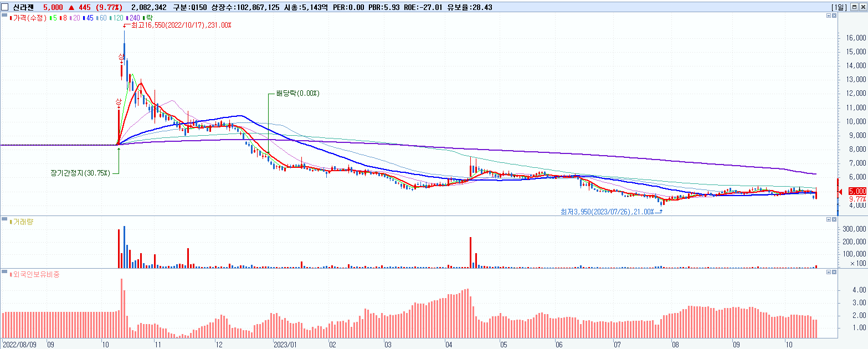868x349 pixels.
Task: Minimize the 거래량 volume pane
Action: point(829,220)
